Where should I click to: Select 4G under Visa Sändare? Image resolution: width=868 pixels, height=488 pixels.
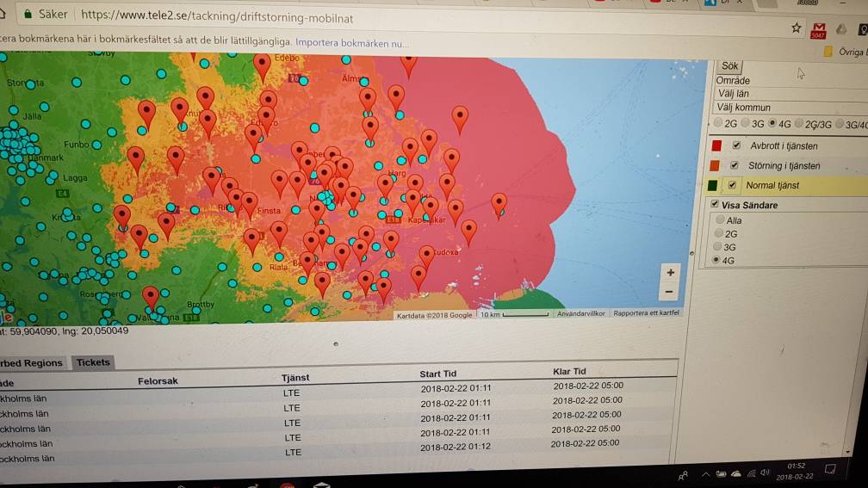click(716, 260)
